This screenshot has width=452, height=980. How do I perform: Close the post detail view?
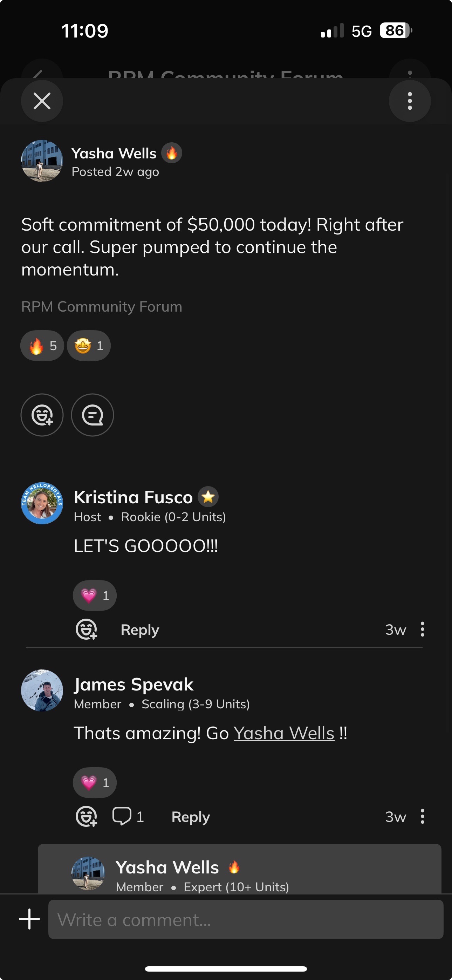(x=42, y=101)
